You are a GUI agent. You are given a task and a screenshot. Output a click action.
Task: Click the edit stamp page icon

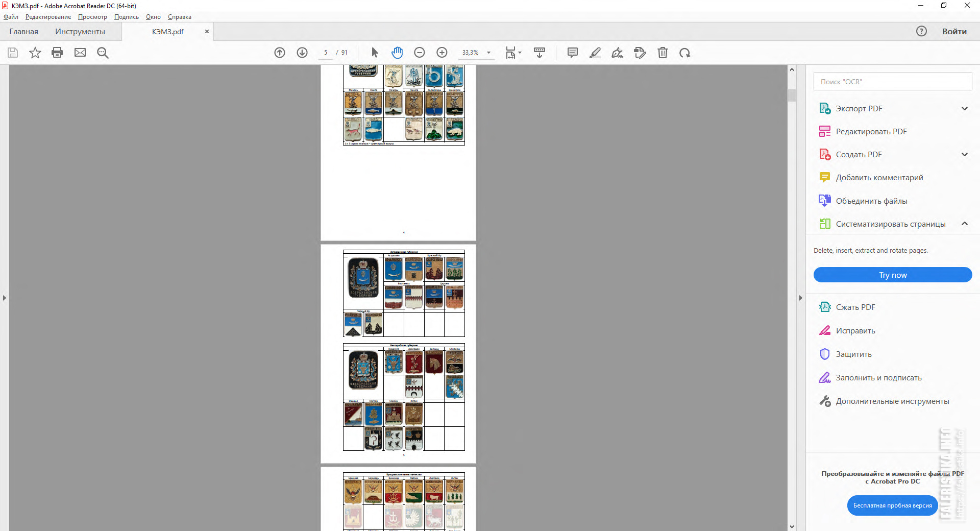640,53
